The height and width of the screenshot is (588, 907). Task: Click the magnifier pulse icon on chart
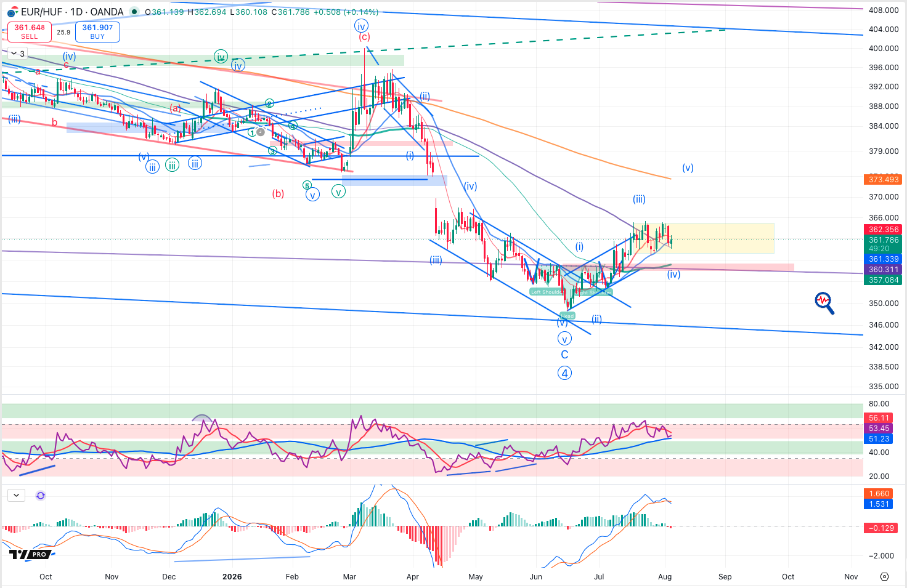[x=824, y=303]
